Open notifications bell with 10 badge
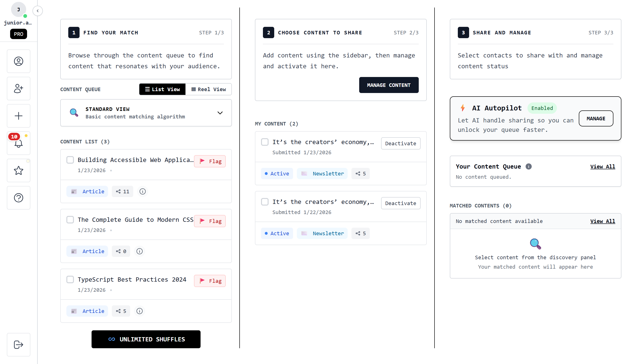 pos(19,143)
